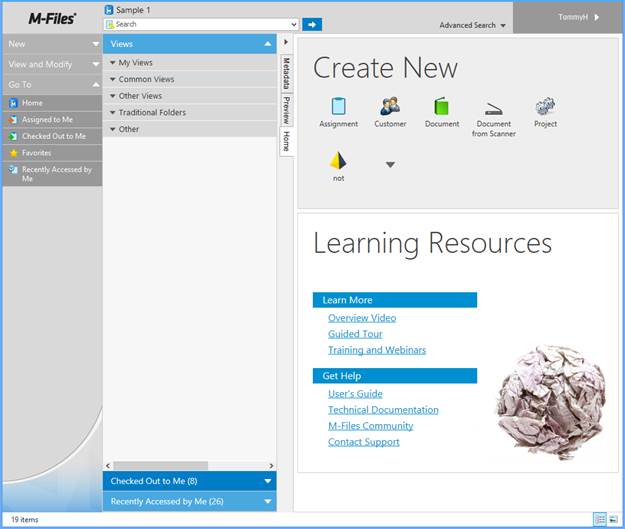Switch to the Preview tab
Viewport: 625px width, 529px height.
[286, 109]
